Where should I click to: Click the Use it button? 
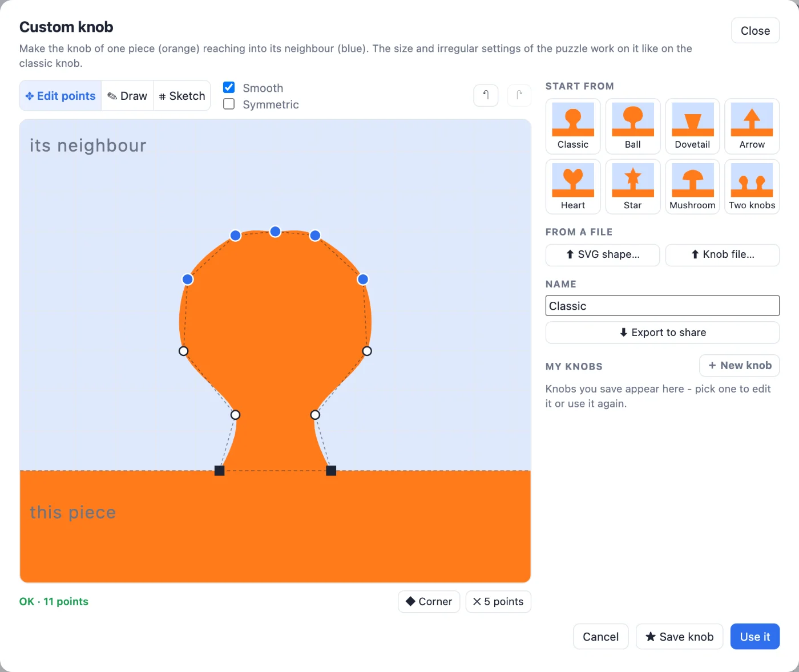click(755, 637)
